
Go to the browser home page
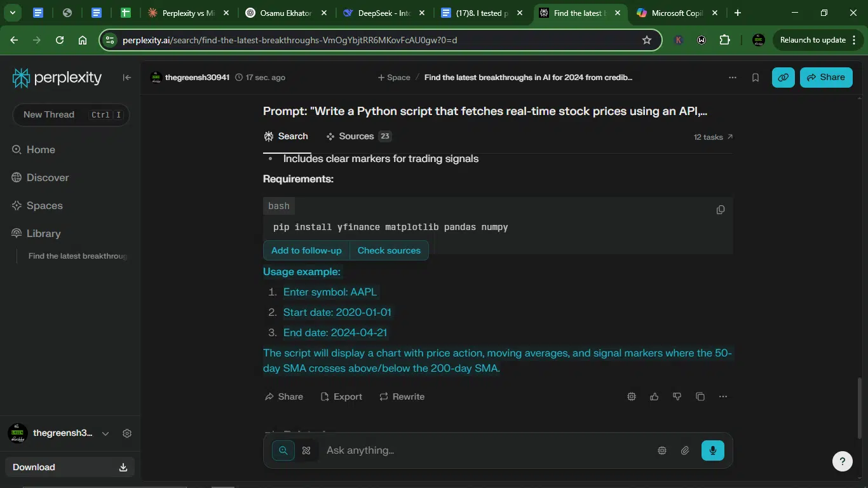[x=83, y=40]
